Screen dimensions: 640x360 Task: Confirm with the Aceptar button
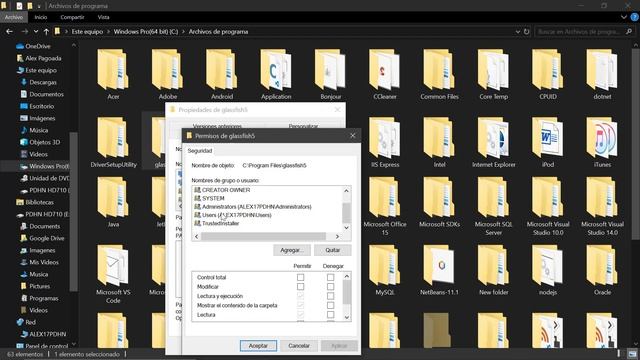pos(258,346)
